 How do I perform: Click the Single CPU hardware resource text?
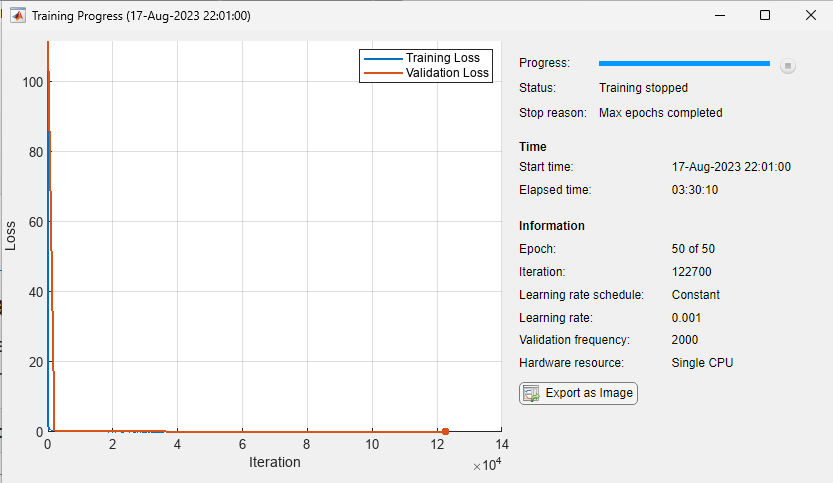pos(702,362)
